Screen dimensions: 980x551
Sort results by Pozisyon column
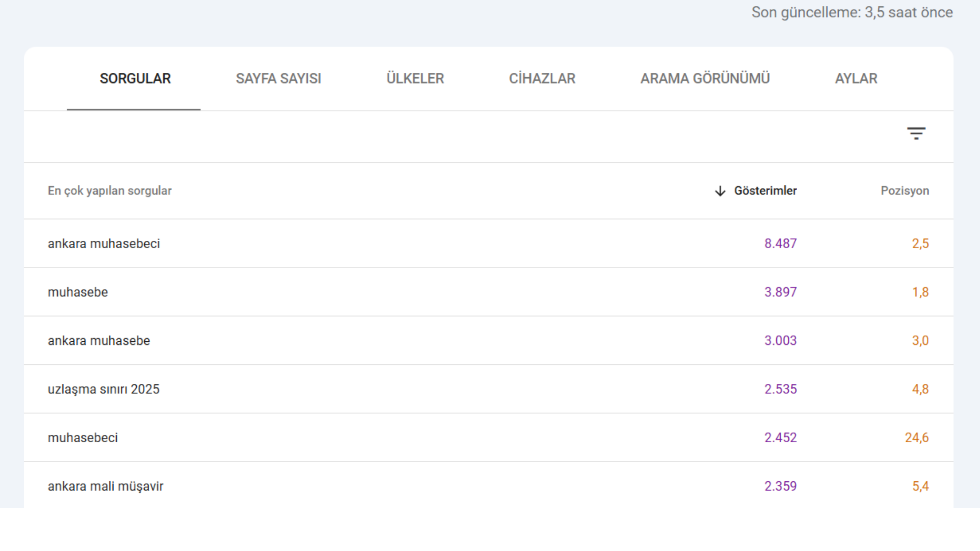pyautogui.click(x=906, y=191)
